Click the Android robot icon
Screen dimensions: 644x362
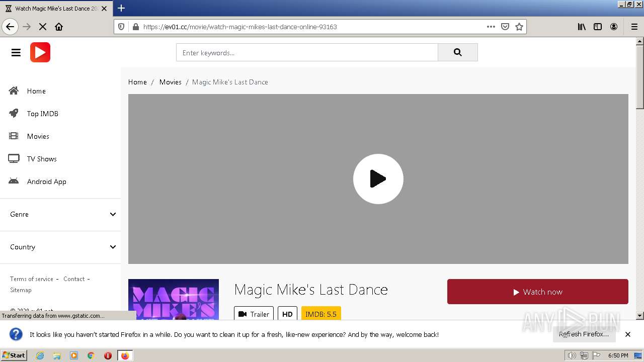(14, 181)
